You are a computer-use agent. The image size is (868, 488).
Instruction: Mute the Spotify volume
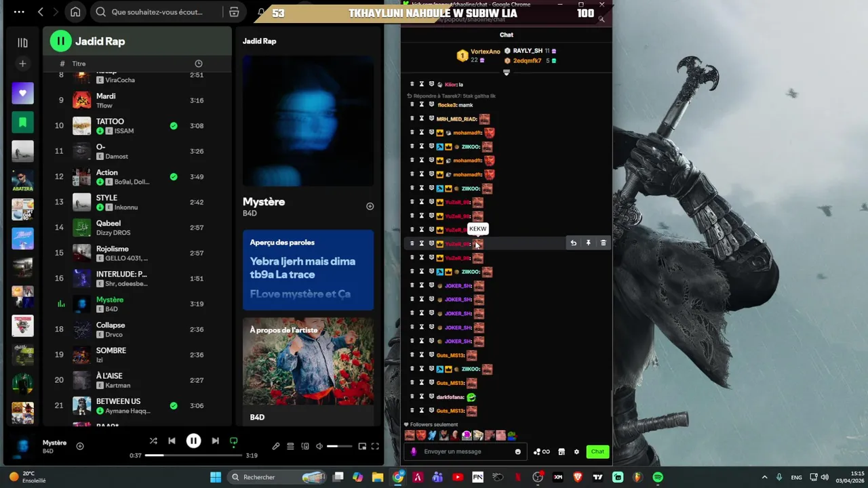coord(319,446)
